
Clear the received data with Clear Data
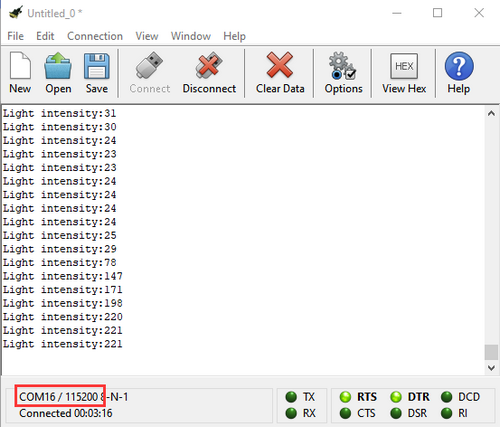pyautogui.click(x=280, y=73)
